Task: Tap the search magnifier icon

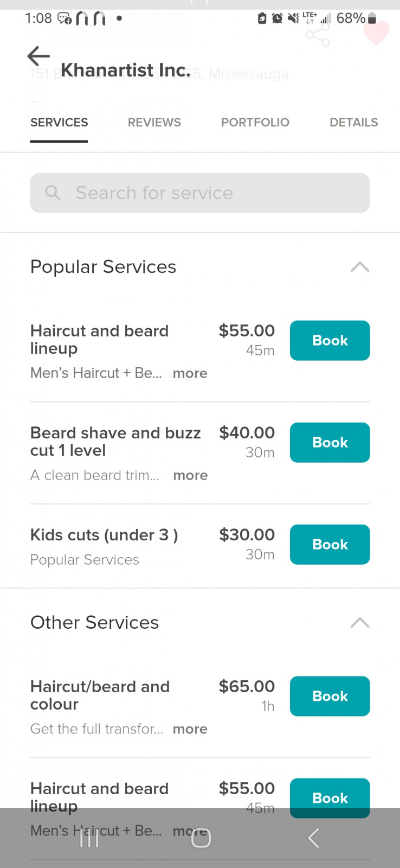Action: pos(53,193)
